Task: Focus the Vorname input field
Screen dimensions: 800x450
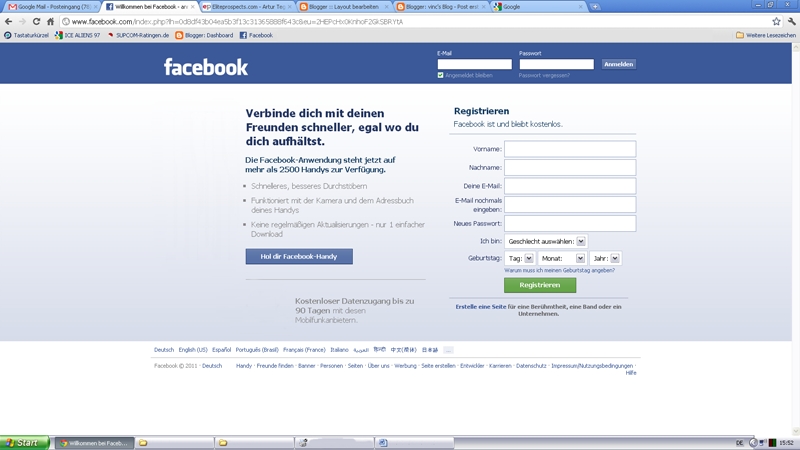Action: [570, 149]
